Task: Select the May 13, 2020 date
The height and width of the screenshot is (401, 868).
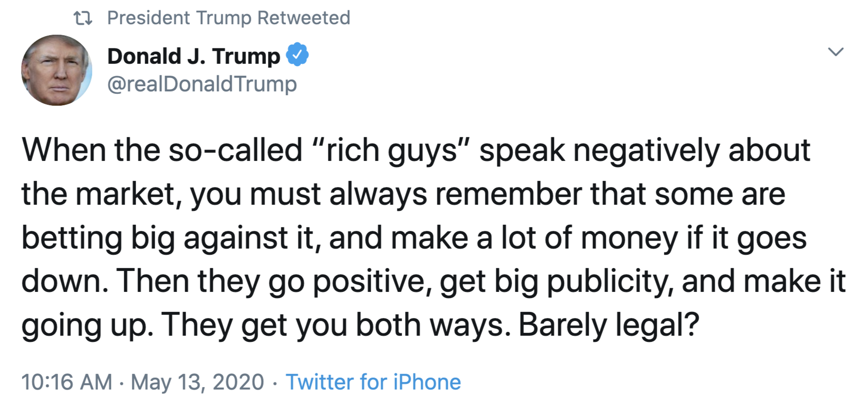Action: point(197,382)
